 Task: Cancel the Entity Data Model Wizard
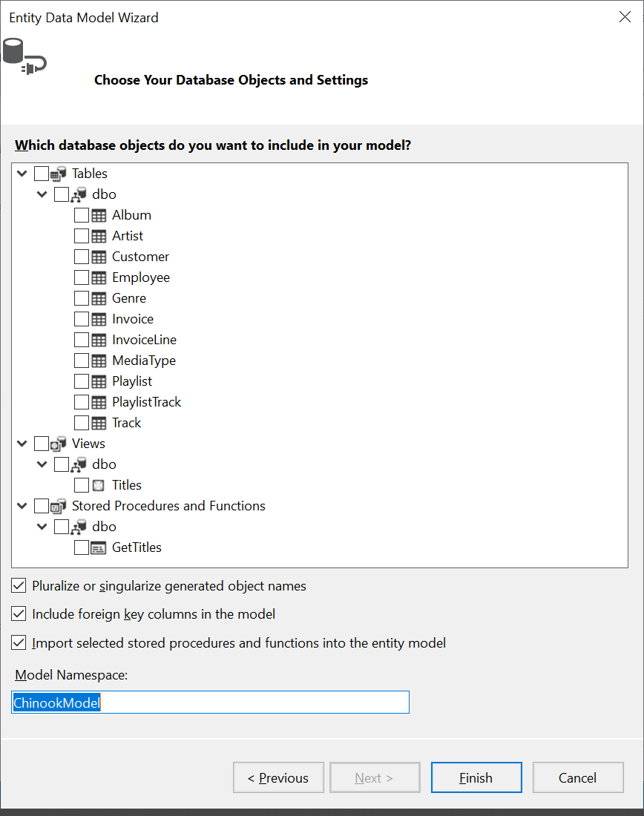[x=578, y=777]
